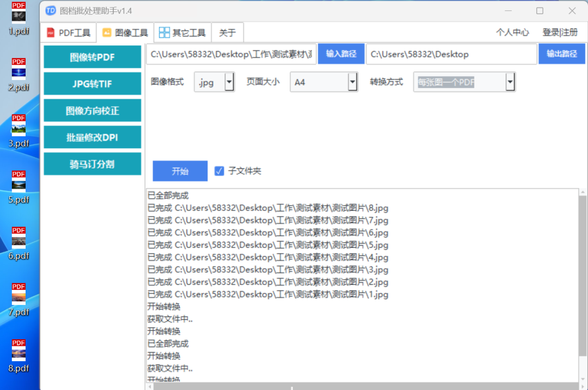The height and width of the screenshot is (390, 588).
Task: Open the 1.pdf desktop file icon
Action: 19,19
